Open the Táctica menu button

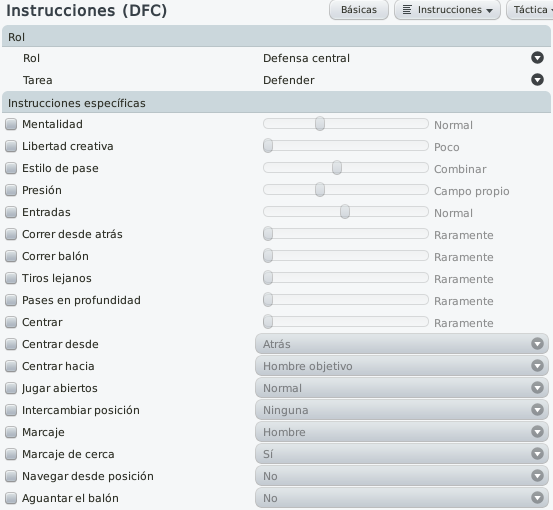click(530, 10)
